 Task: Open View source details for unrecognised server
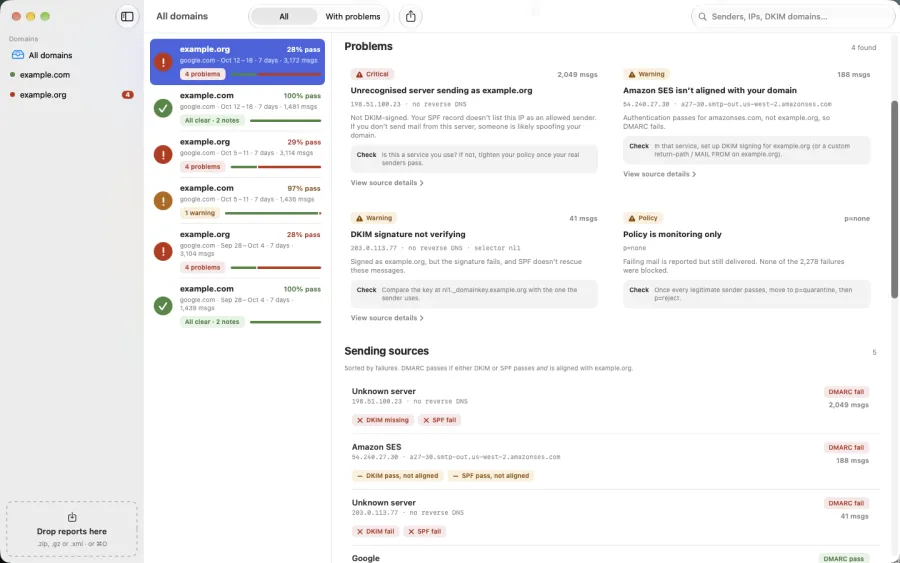387,183
